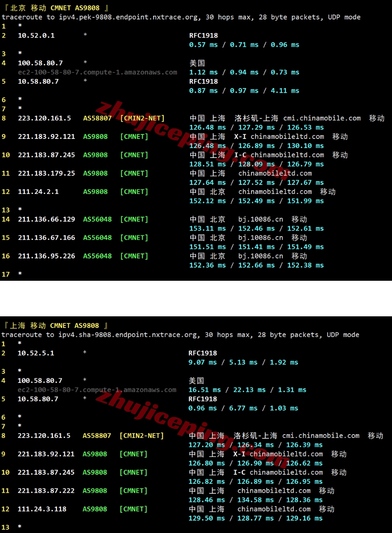Select latency value 130.10 ms

pos(306,146)
